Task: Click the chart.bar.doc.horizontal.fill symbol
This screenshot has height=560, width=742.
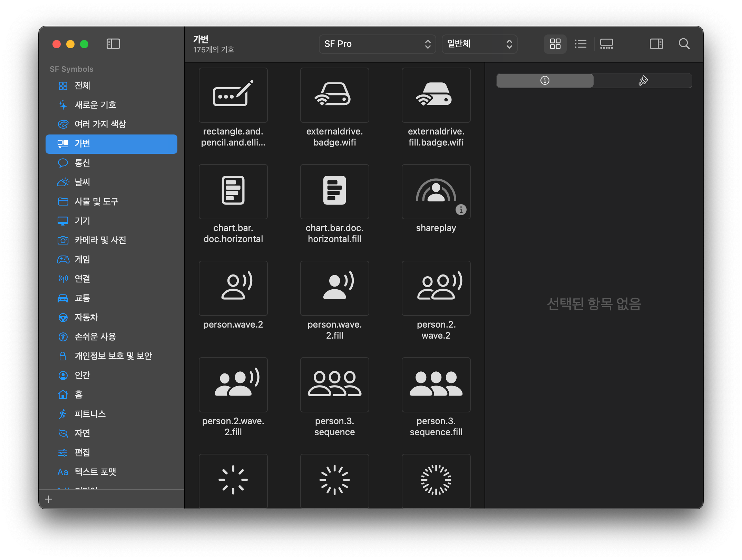Action: click(x=334, y=192)
